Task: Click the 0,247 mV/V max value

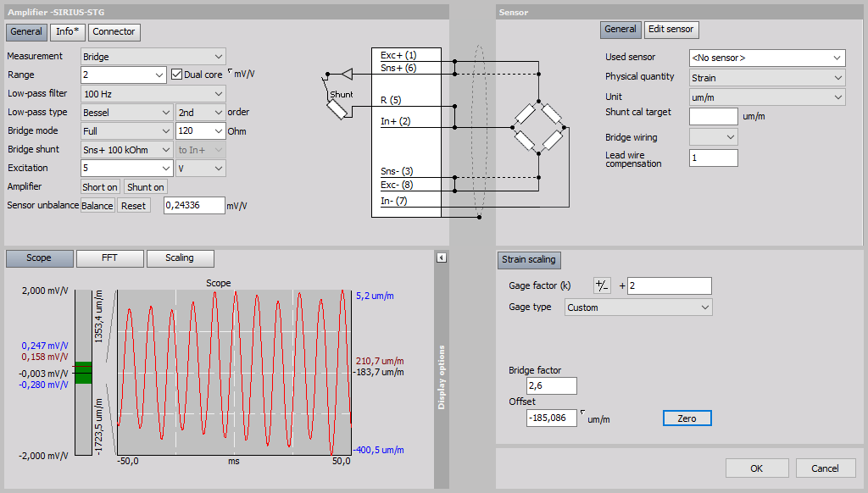Action: click(45, 346)
